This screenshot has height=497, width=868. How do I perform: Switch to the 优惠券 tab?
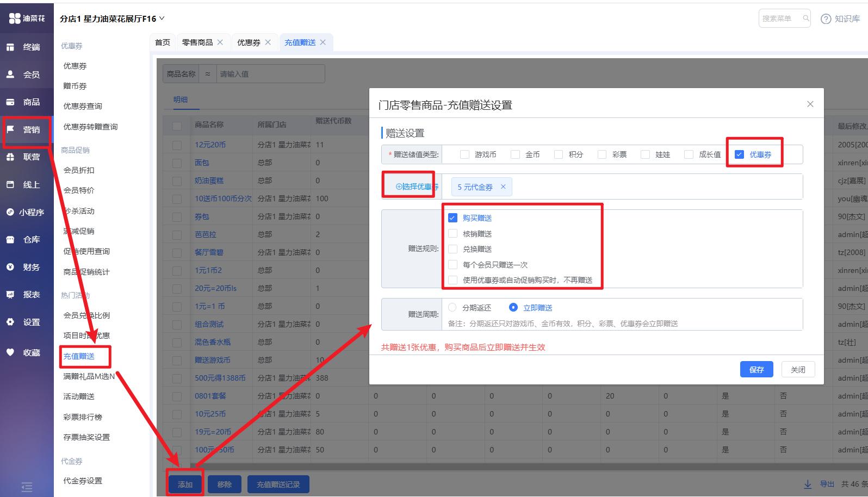tap(249, 42)
